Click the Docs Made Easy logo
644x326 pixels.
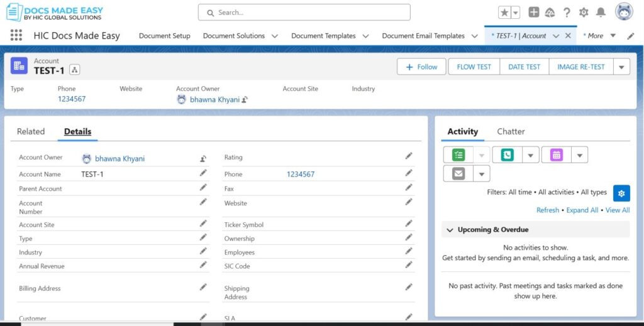(x=54, y=13)
